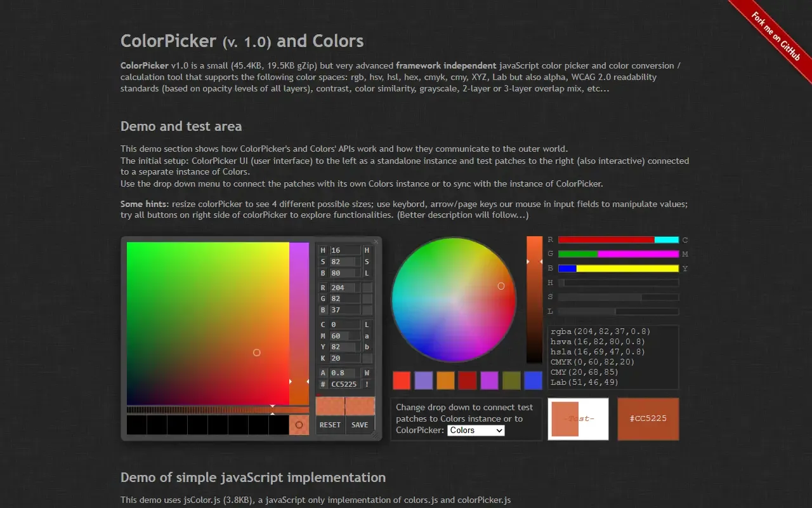Image resolution: width=812 pixels, height=508 pixels.
Task: Toggle the W contrast indicator next to alpha
Action: [367, 373]
